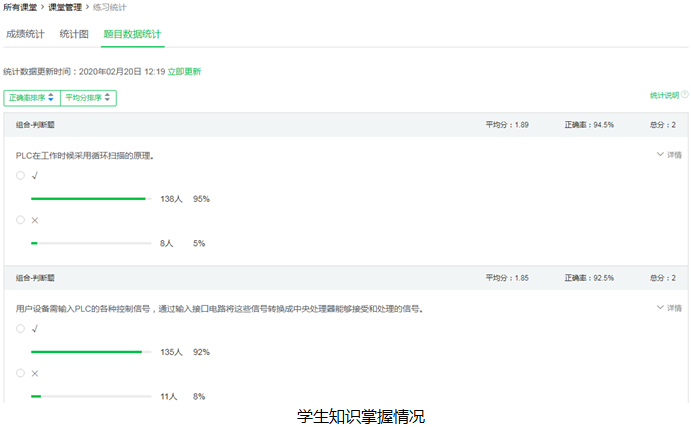691x427 pixels.
Task: Click the sort arrows in 平均分排序
Action: pyautogui.click(x=109, y=98)
